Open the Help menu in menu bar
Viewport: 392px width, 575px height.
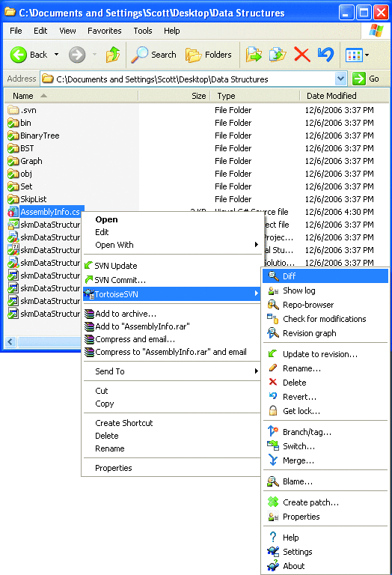click(x=171, y=31)
